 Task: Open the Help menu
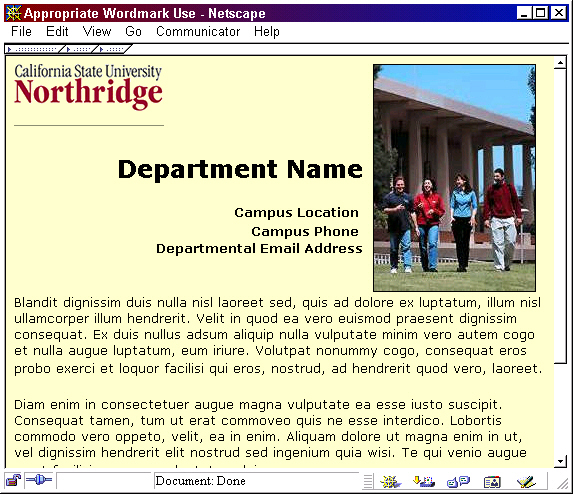267,32
